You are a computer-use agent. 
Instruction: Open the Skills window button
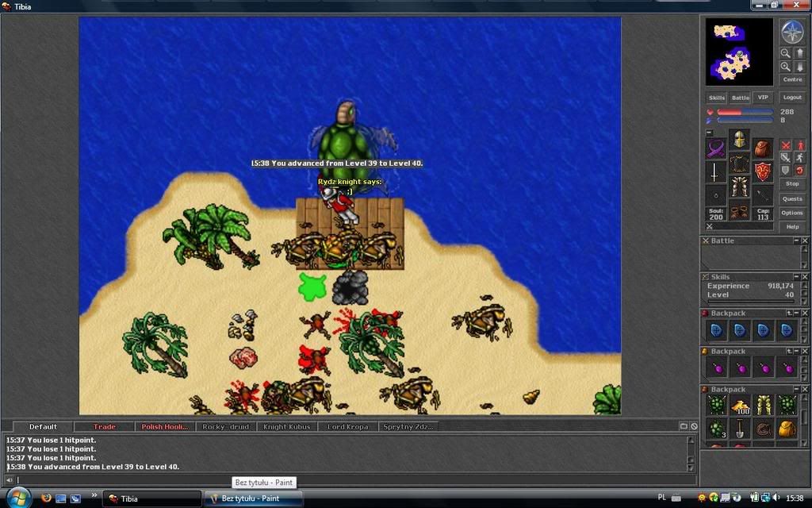[717, 98]
